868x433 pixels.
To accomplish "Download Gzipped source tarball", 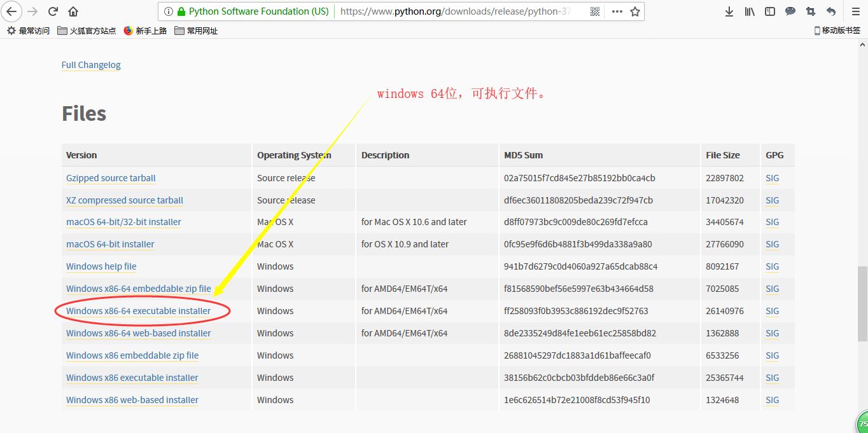I will pos(111,178).
